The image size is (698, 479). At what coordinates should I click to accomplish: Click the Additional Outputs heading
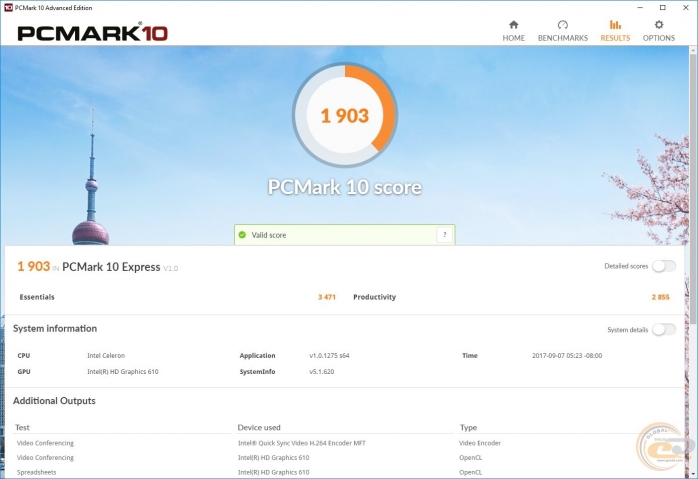(54, 401)
